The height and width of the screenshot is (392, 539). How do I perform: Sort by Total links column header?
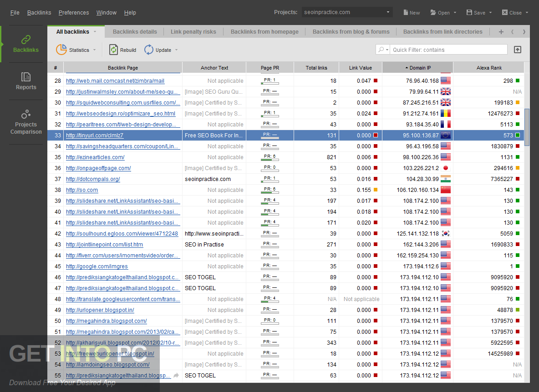(x=316, y=68)
